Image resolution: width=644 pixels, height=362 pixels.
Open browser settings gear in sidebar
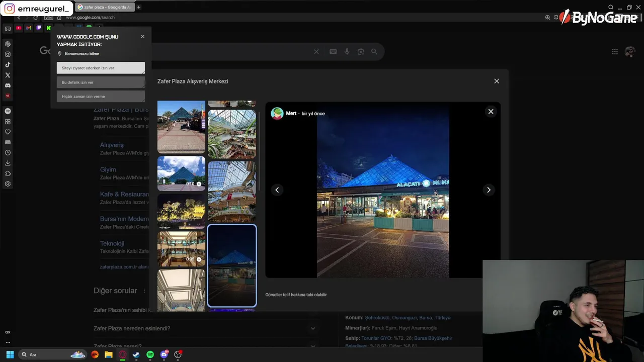click(x=8, y=184)
